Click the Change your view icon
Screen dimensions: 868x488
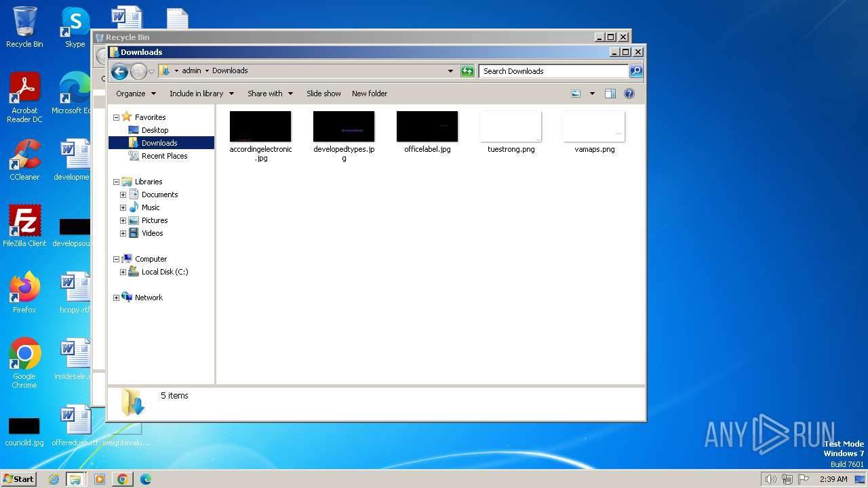pyautogui.click(x=576, y=94)
